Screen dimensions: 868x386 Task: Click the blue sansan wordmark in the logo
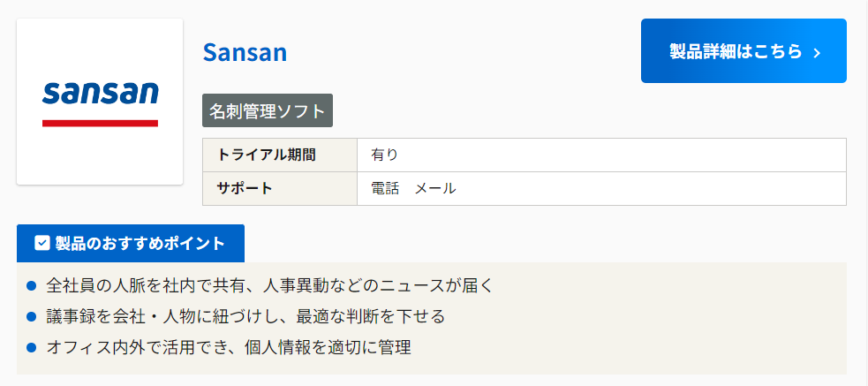pos(100,93)
